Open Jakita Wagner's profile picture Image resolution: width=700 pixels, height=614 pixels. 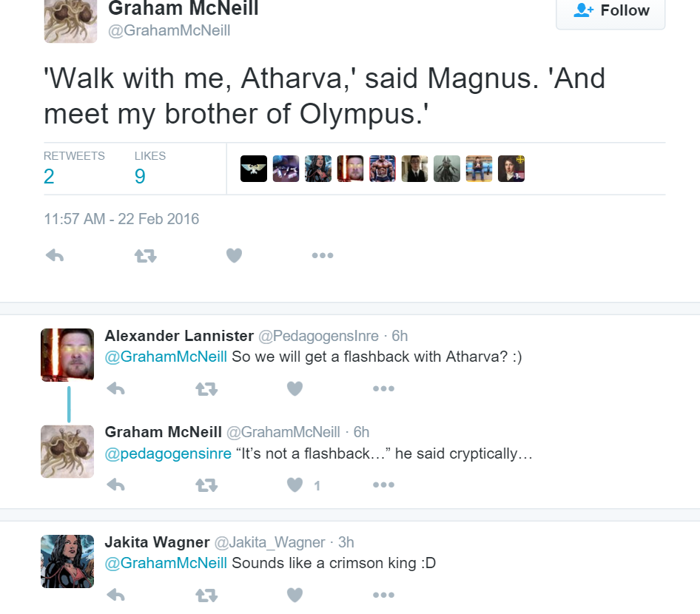coord(67,561)
